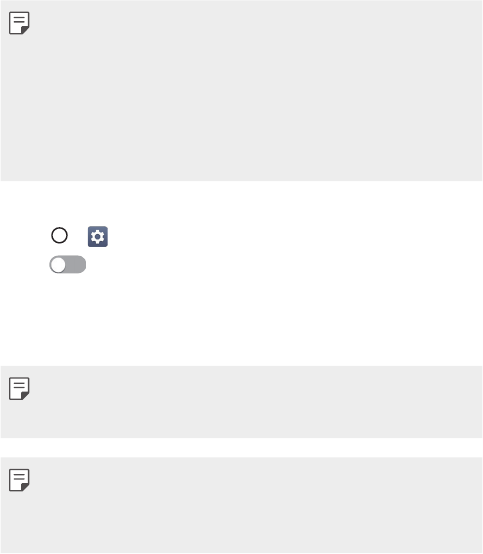The height and width of the screenshot is (554, 483).
Task: Click the note icon in the top gray box
Action: 19,23
